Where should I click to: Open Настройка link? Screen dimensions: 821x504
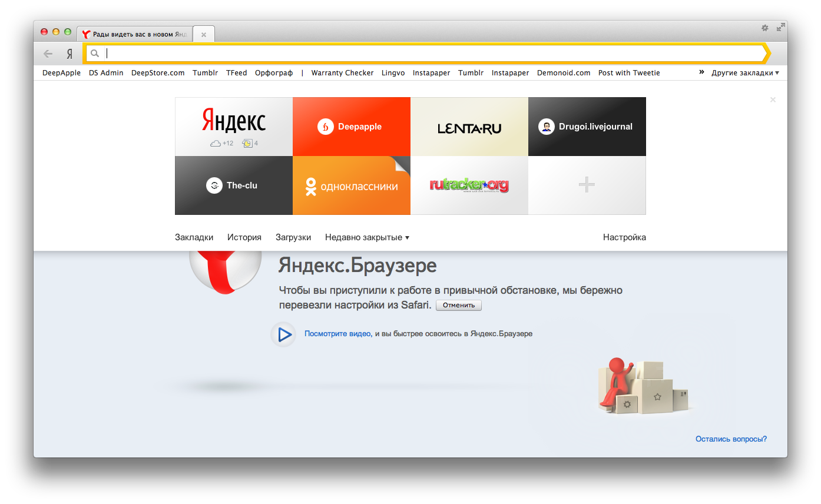coord(624,237)
